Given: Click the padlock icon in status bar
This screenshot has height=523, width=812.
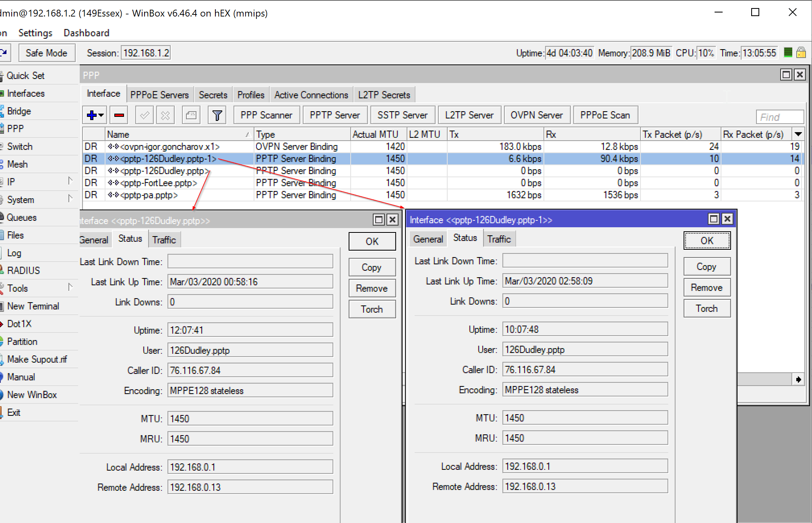Looking at the screenshot, I should click(801, 53).
